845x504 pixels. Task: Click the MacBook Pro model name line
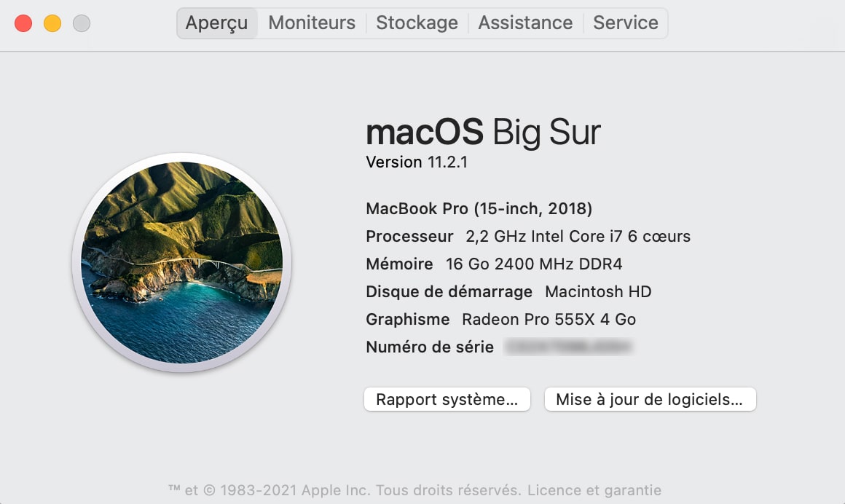pyautogui.click(x=479, y=208)
